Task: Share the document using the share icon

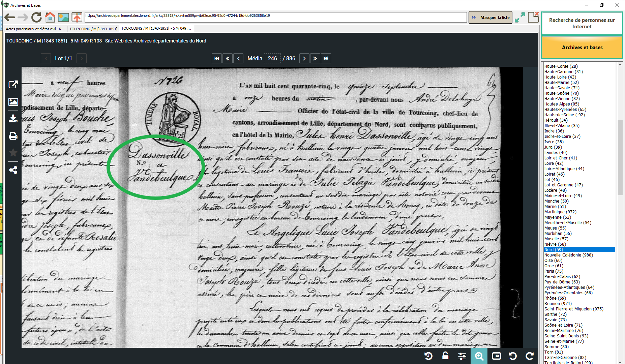Action: tap(13, 170)
